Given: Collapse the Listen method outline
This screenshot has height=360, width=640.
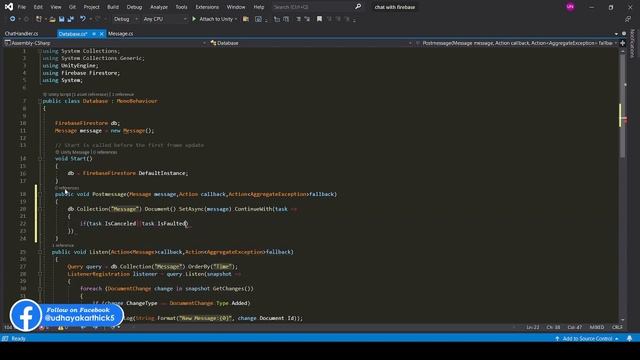Looking at the screenshot, I should pos(40,252).
